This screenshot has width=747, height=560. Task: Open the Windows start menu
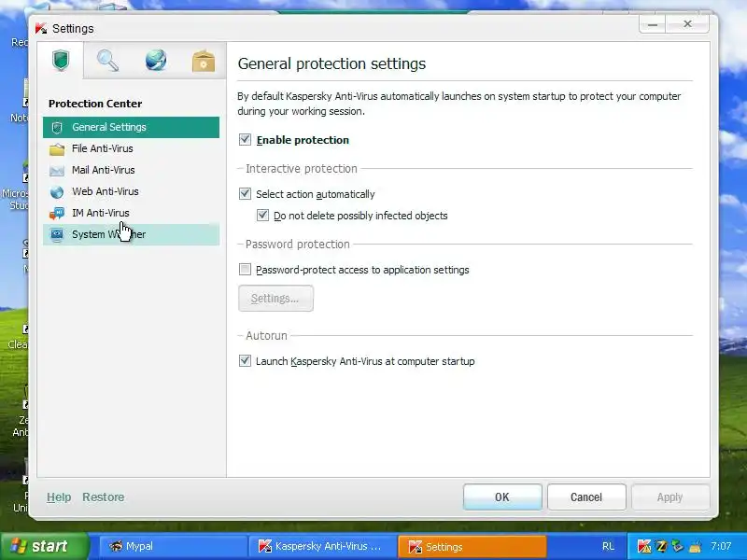point(44,546)
